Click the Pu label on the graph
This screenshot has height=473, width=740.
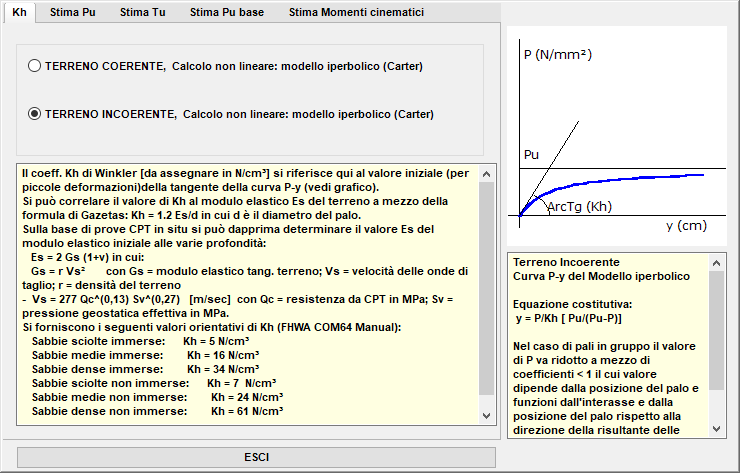(531, 155)
